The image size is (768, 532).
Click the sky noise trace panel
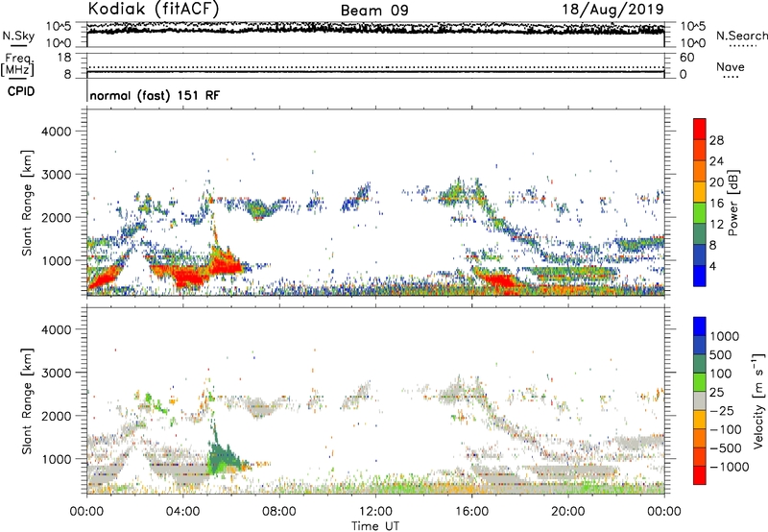tap(375, 35)
